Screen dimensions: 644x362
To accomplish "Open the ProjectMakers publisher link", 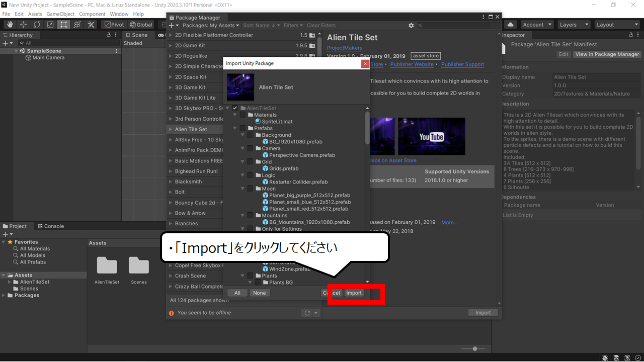I will 345,48.
